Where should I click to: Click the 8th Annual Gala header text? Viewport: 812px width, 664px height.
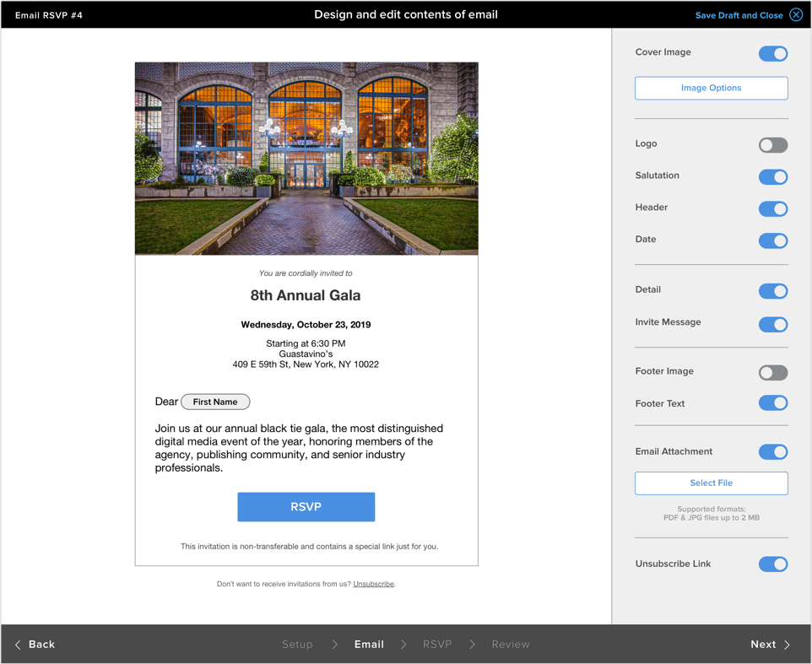tap(306, 295)
